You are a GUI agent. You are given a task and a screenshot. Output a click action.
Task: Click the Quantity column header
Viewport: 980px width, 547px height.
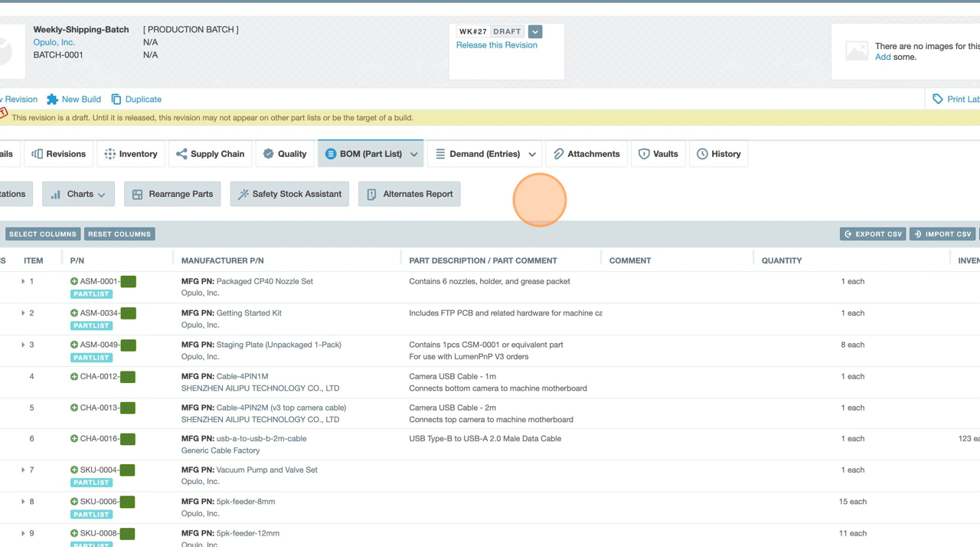pyautogui.click(x=781, y=260)
